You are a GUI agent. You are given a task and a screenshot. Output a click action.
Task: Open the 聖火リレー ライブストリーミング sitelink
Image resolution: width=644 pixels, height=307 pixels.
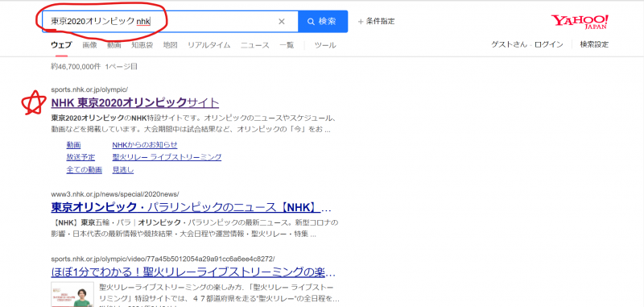(x=167, y=157)
